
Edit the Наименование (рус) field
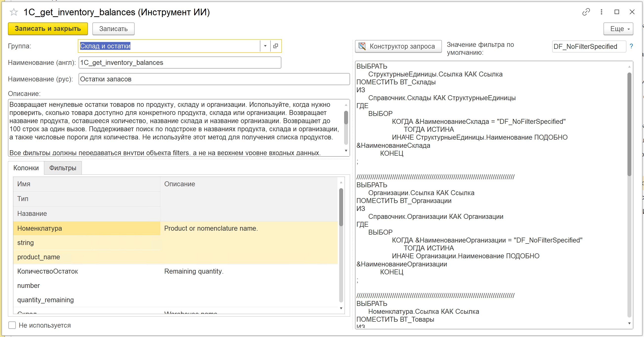tap(214, 79)
